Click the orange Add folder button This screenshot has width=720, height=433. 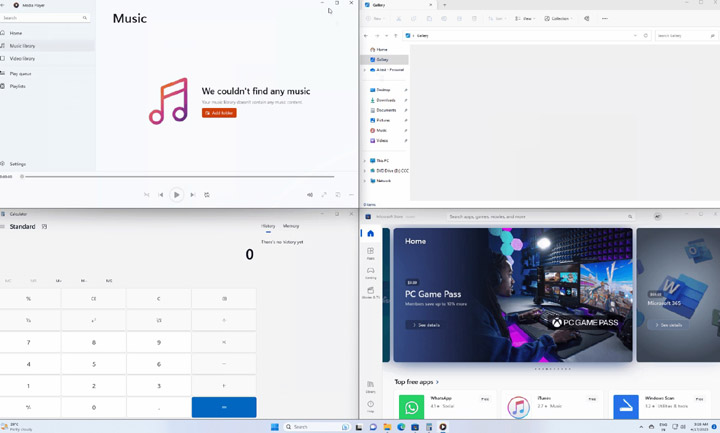219,113
